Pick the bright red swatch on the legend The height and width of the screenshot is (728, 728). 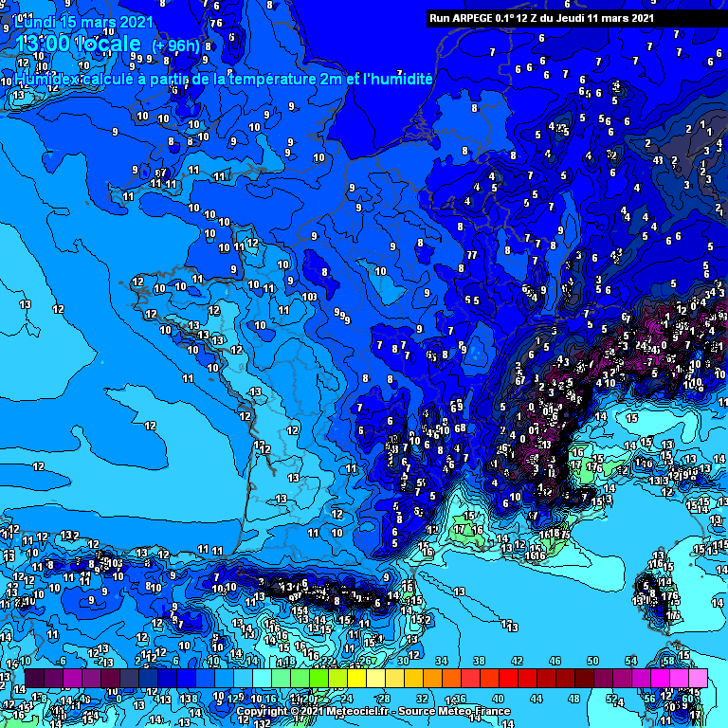pyautogui.click(x=508, y=679)
